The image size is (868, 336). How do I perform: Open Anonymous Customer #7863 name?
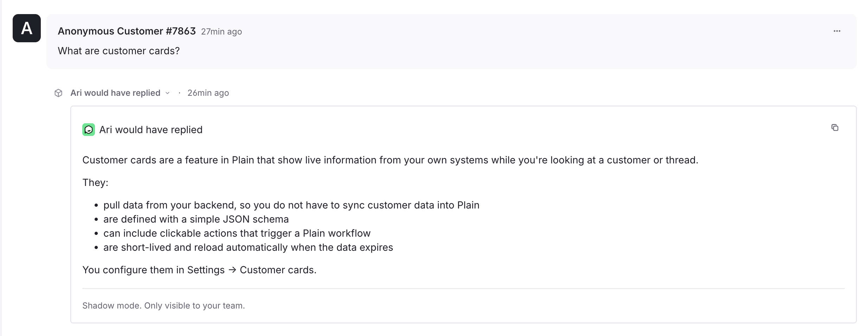tap(127, 31)
